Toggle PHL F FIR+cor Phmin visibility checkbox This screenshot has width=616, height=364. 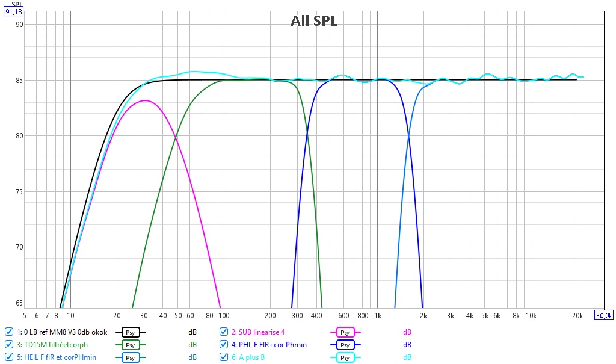coord(224,344)
